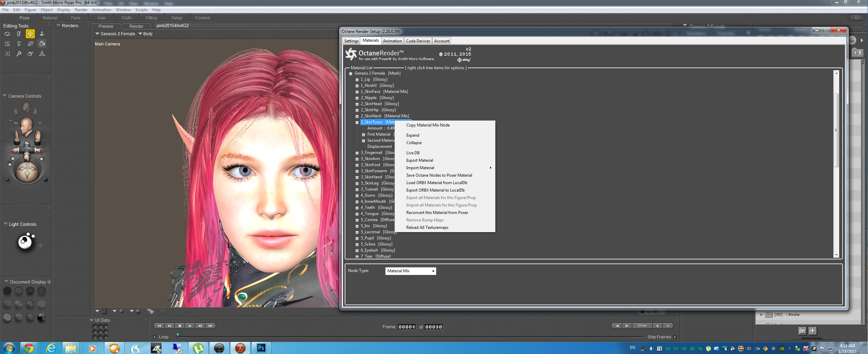Click the add keyframe plus button
The width and height of the screenshot is (868, 354).
coord(658,326)
